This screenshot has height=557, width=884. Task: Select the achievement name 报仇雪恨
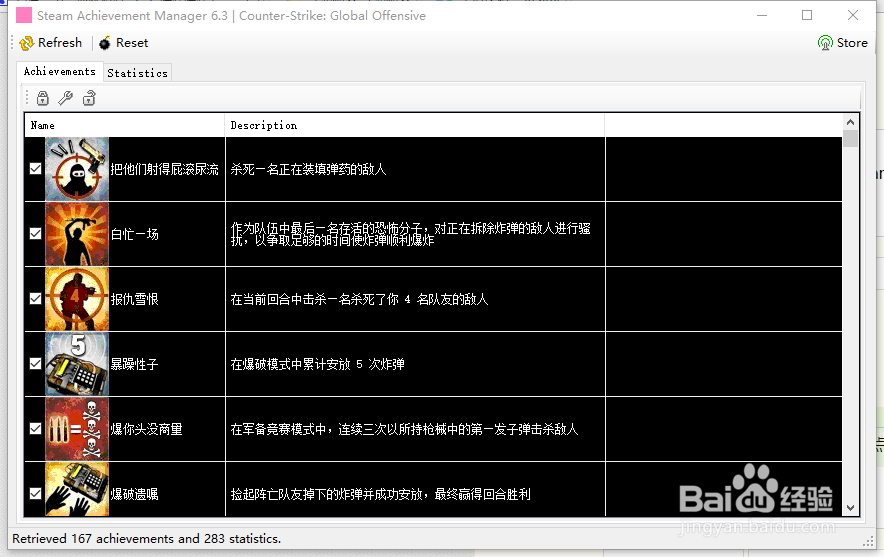coord(134,299)
